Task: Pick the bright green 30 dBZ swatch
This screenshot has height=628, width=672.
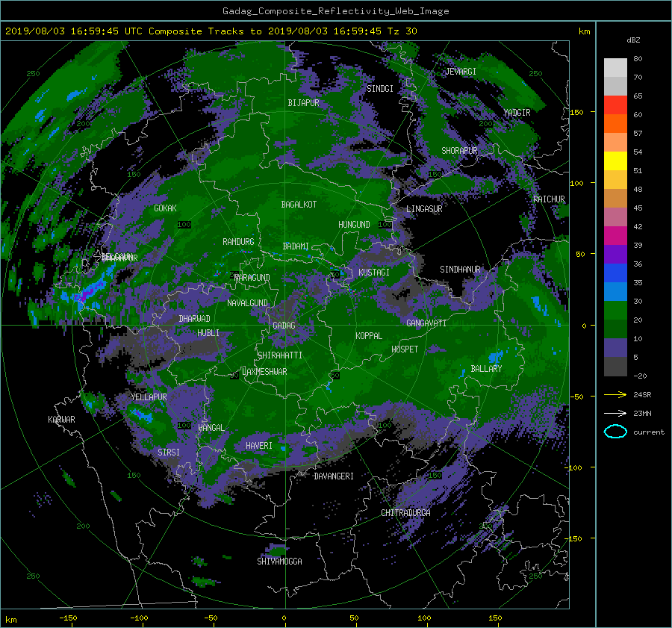Action: tap(615, 310)
